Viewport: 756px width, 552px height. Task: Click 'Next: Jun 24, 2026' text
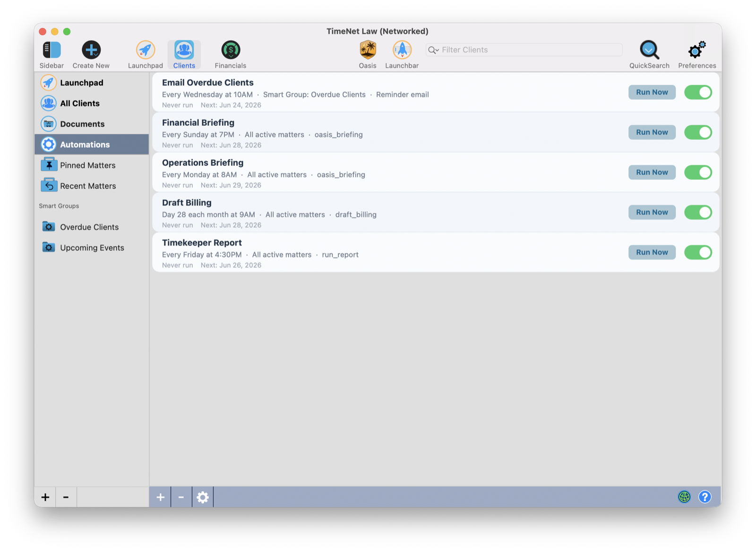[x=231, y=105]
